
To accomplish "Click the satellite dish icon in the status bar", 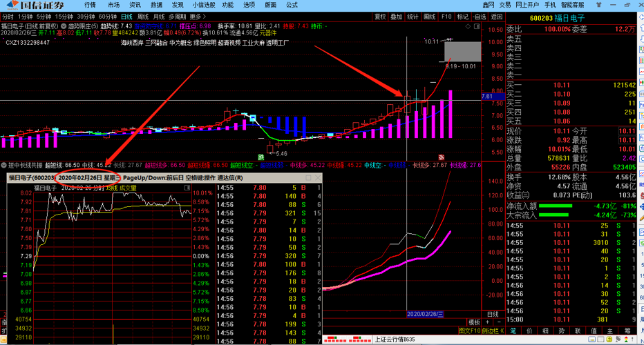I will tap(618, 339).
